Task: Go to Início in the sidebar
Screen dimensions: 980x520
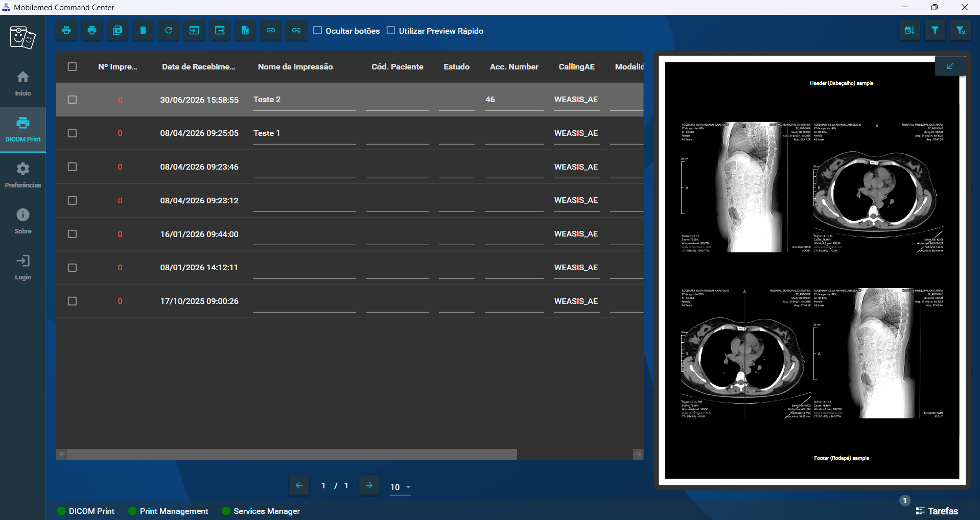Action: click(23, 84)
